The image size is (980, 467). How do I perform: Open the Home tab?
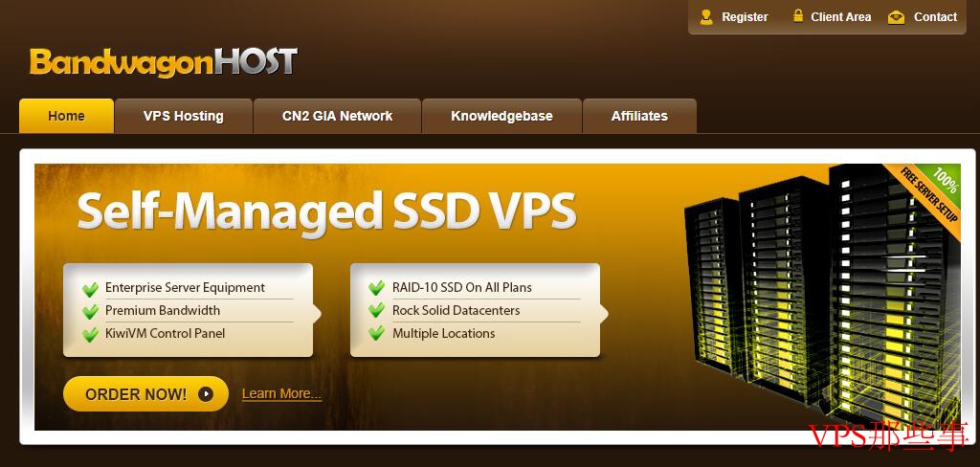tap(66, 117)
